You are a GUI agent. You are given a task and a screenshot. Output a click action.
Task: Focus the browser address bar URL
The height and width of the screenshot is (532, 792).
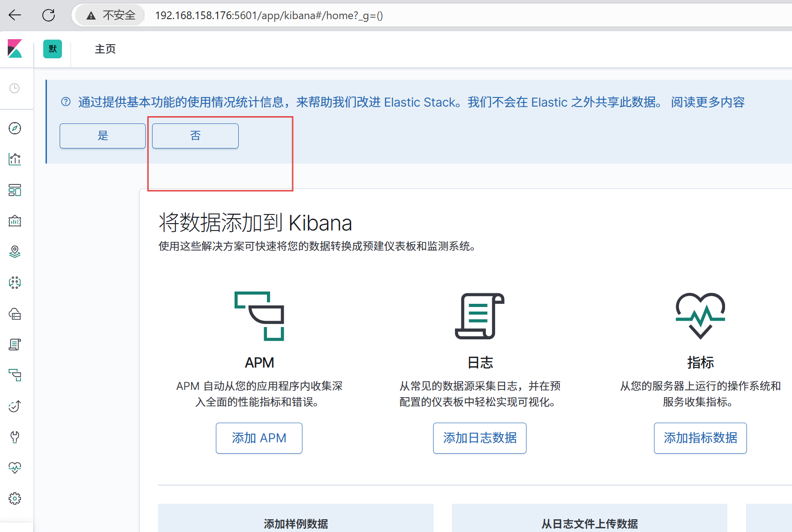269,15
